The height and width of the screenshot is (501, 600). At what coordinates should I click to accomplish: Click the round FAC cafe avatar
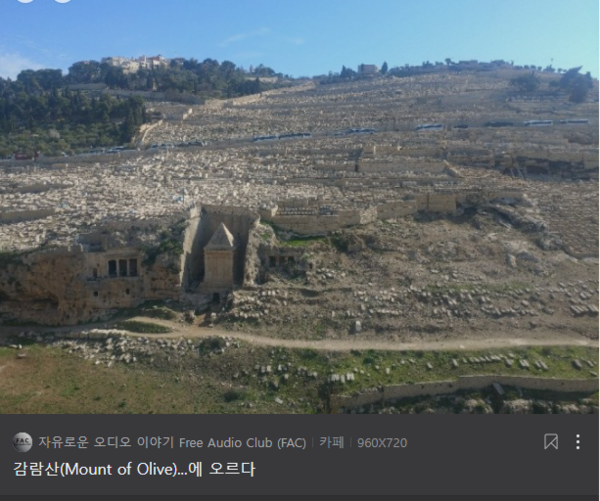pos(22,442)
